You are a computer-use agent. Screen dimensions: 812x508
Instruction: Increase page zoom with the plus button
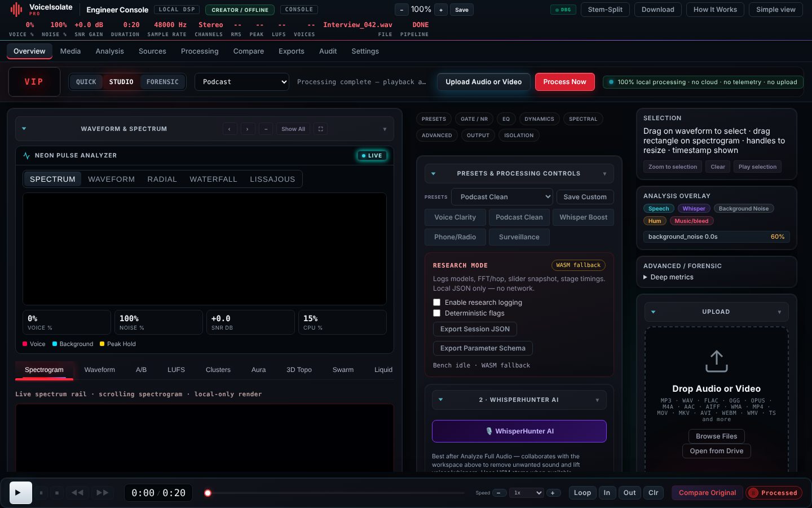click(x=441, y=10)
